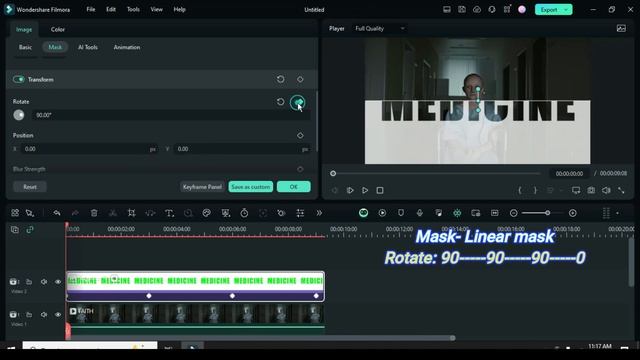Stop the preview playback
The width and height of the screenshot is (640, 360).
click(x=380, y=190)
